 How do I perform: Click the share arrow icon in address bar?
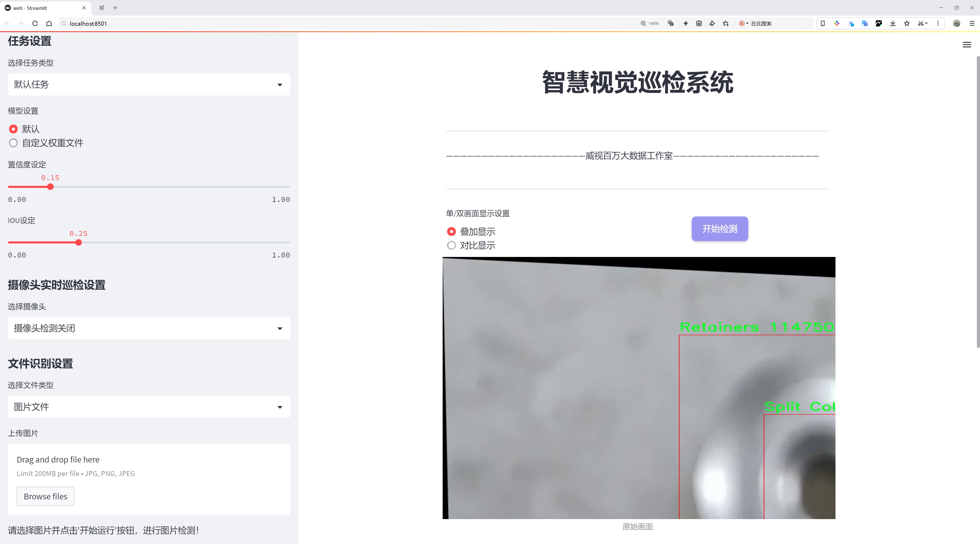pyautogui.click(x=712, y=23)
